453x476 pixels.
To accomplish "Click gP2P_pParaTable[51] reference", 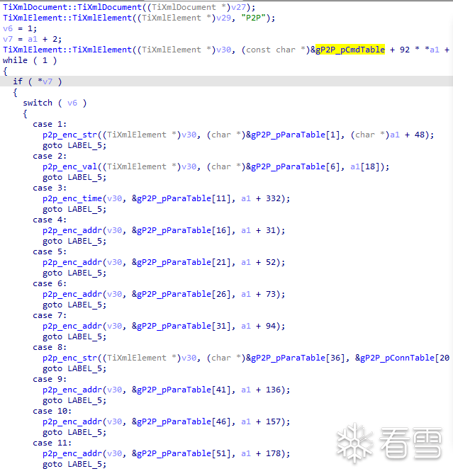I will tap(183, 453).
